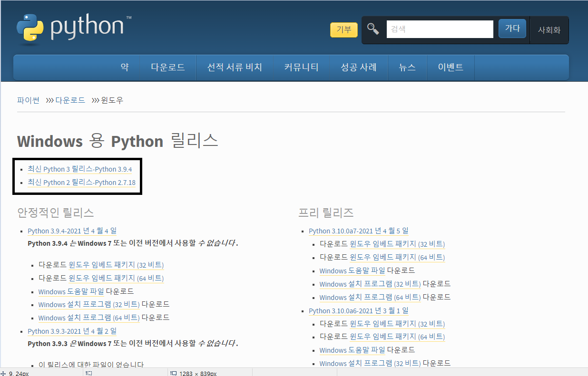588x376 pixels.
Task: Download 3.9.4 Windows 도움말 파일
Action: point(71,291)
